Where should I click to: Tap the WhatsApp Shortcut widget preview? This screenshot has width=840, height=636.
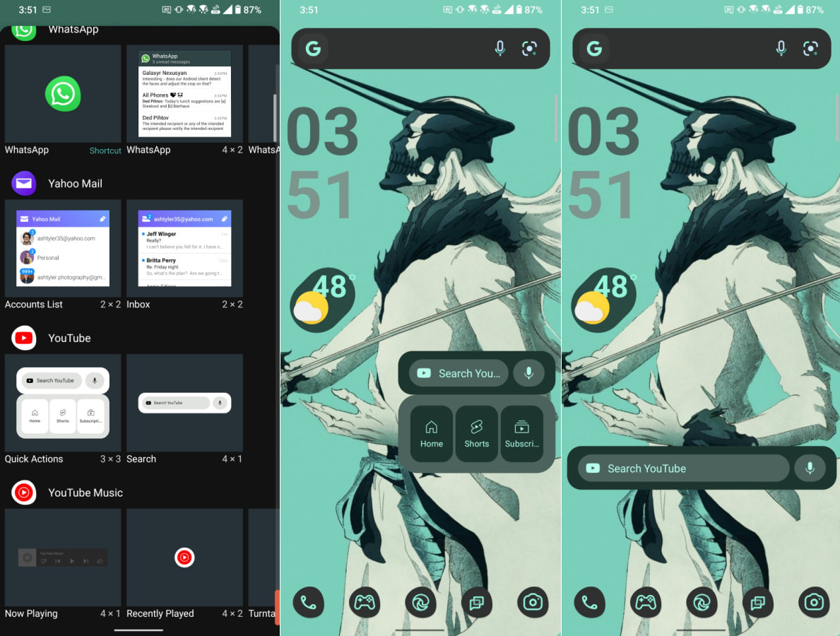[x=63, y=94]
